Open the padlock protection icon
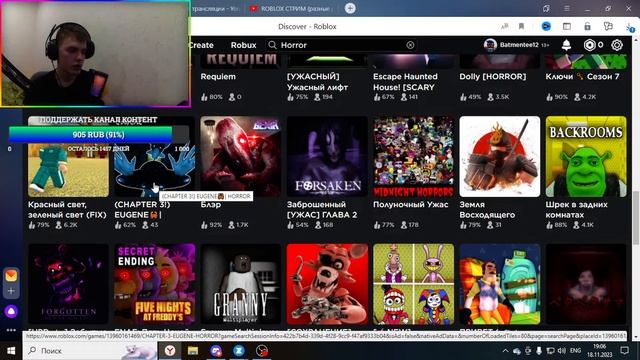Image resolution: width=640 pixels, height=360 pixels. click(x=587, y=27)
